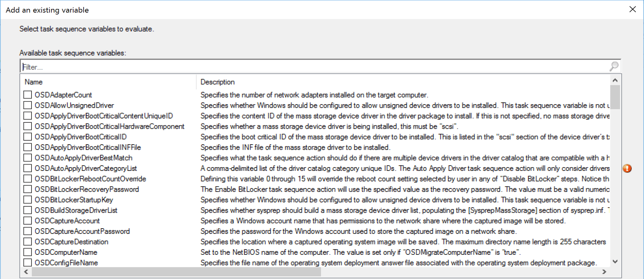This screenshot has height=279, width=644.
Task: Click the red error warning icon
Action: click(x=627, y=169)
